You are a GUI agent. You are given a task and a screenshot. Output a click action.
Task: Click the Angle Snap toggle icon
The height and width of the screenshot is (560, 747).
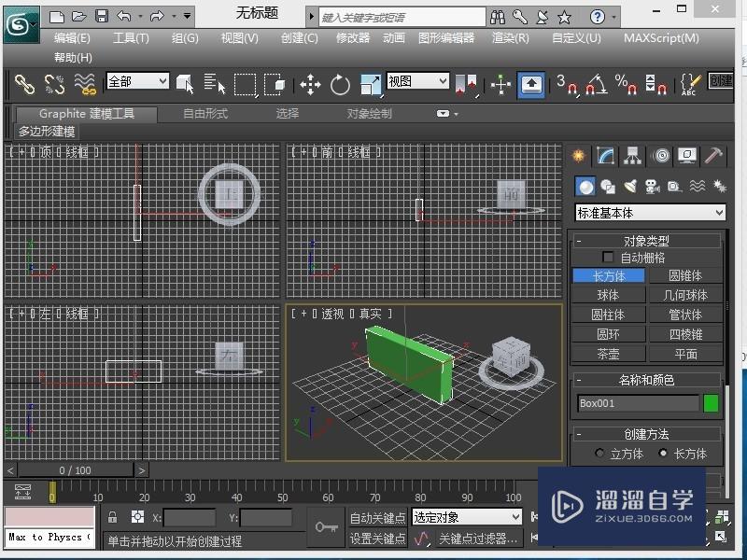click(x=597, y=85)
